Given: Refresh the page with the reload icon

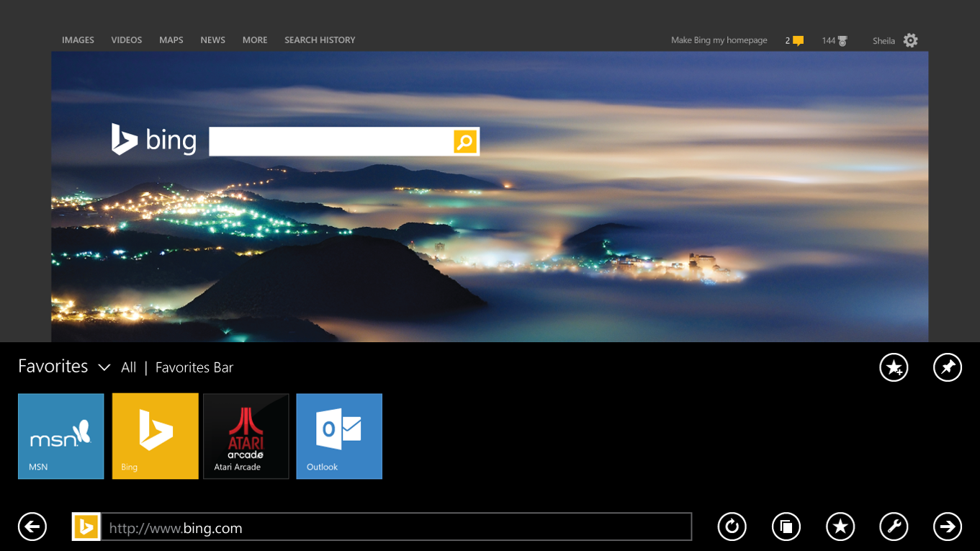Looking at the screenshot, I should pyautogui.click(x=732, y=527).
